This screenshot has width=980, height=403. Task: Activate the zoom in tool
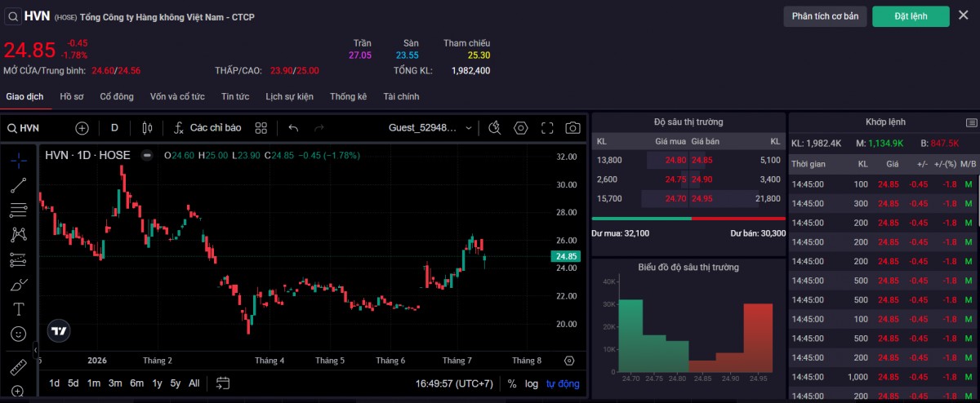pyautogui.click(x=18, y=392)
